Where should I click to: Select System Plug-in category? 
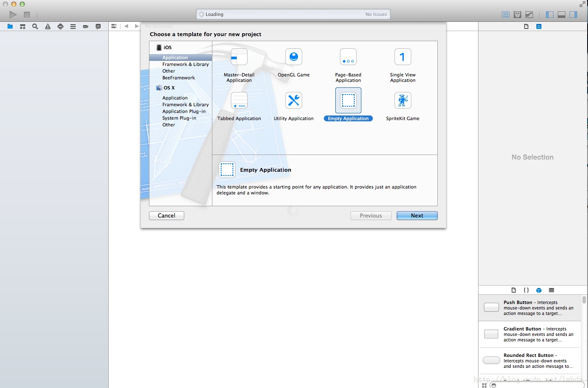(x=179, y=118)
